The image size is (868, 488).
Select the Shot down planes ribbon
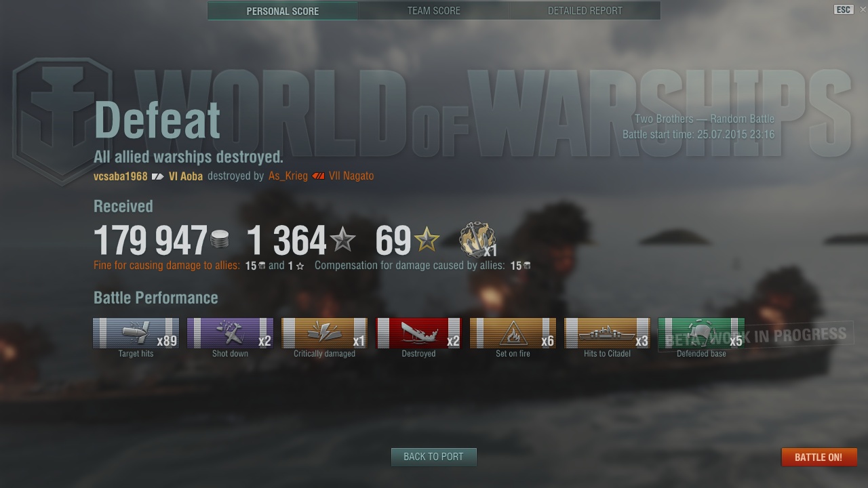click(x=230, y=333)
